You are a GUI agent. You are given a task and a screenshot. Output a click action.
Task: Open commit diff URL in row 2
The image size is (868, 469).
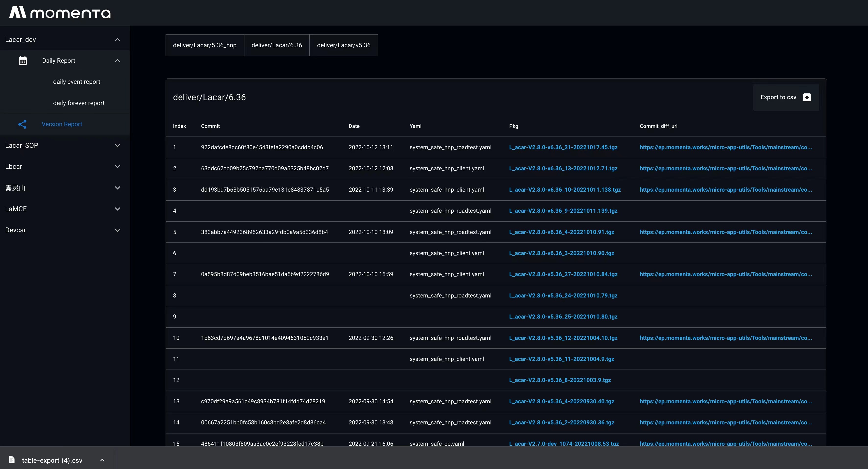[725, 168]
